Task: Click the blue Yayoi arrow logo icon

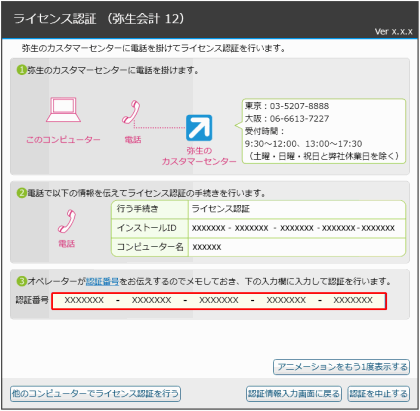Action: coord(199,128)
